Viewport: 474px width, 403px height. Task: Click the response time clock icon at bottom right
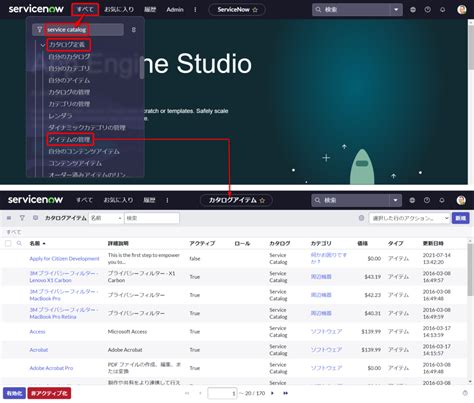[x=465, y=393]
